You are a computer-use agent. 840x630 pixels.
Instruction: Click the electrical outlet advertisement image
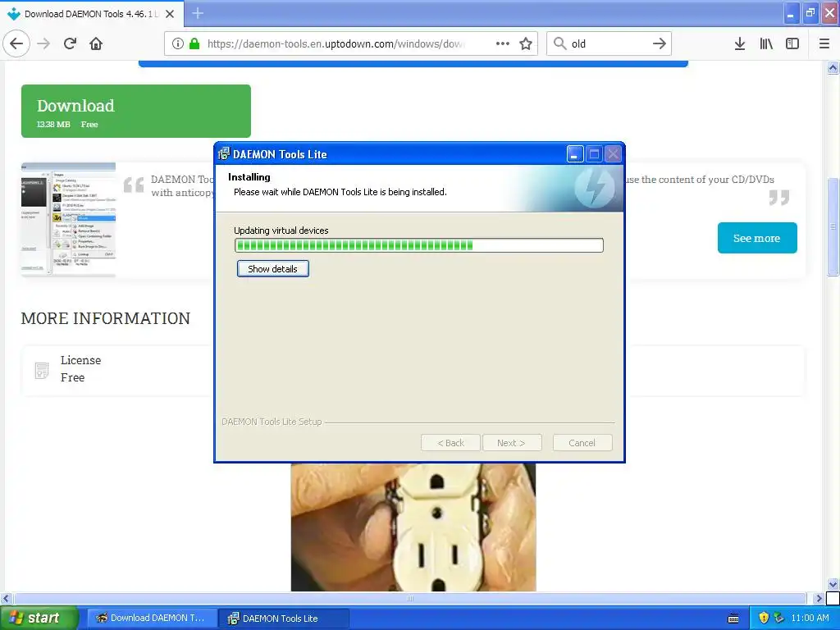[x=413, y=527]
